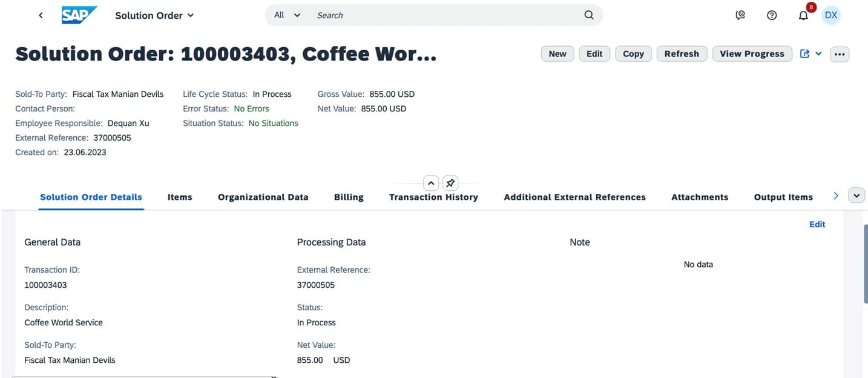Click the Copy button
Viewport: 868px width, 378px height.
tap(633, 54)
